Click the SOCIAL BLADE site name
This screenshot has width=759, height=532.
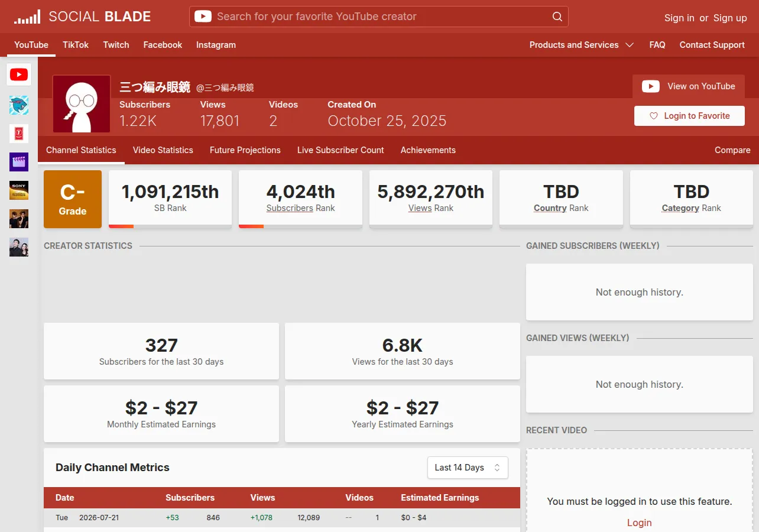pyautogui.click(x=100, y=17)
